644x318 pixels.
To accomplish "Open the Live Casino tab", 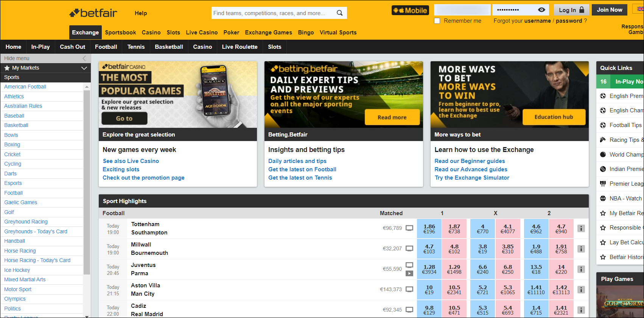I will click(x=202, y=33).
